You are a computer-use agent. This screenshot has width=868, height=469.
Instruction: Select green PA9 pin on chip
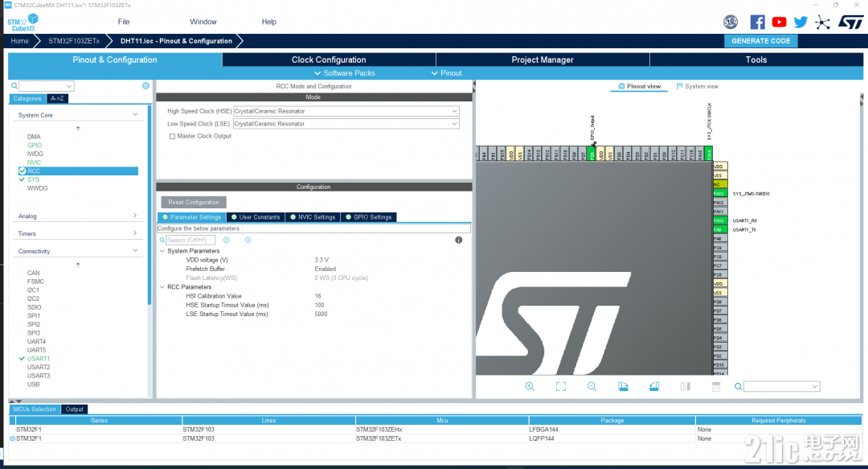720,229
